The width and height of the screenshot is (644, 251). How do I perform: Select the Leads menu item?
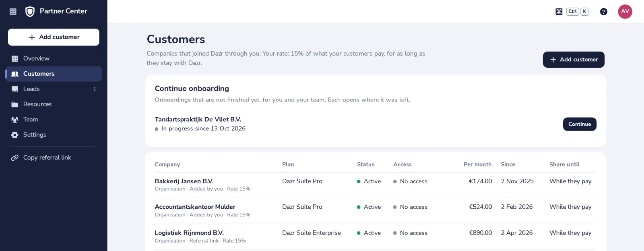tap(54, 89)
